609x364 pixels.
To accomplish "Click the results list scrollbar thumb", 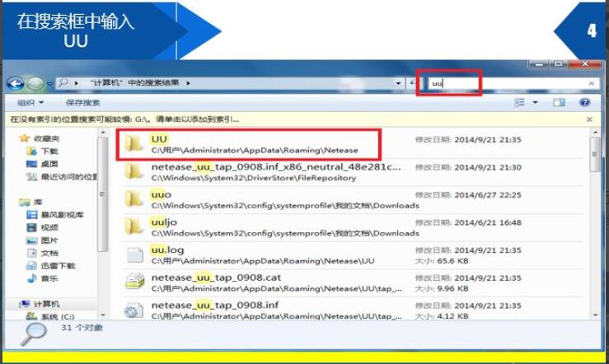I will click(x=595, y=155).
